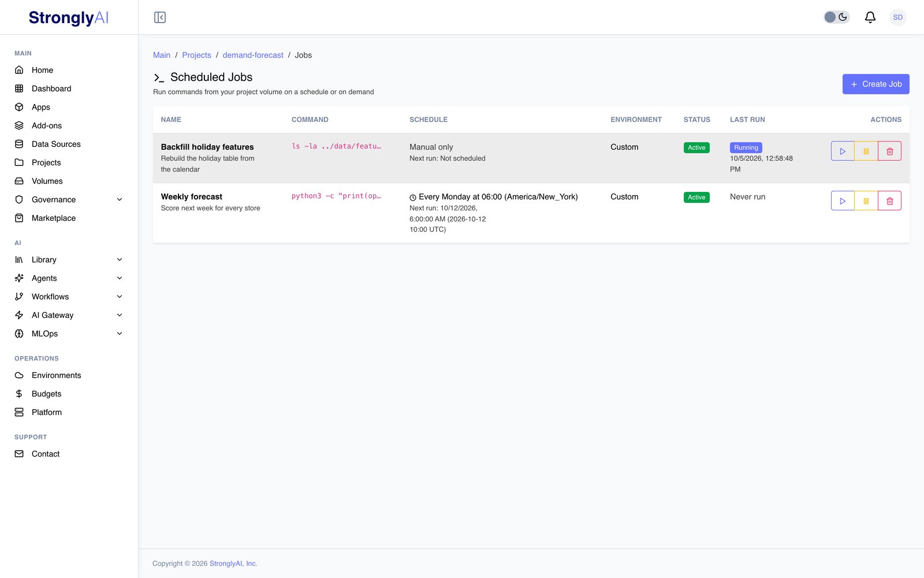Expand the AI Gateway chevron
The width and height of the screenshot is (924, 578).
pyautogui.click(x=120, y=315)
